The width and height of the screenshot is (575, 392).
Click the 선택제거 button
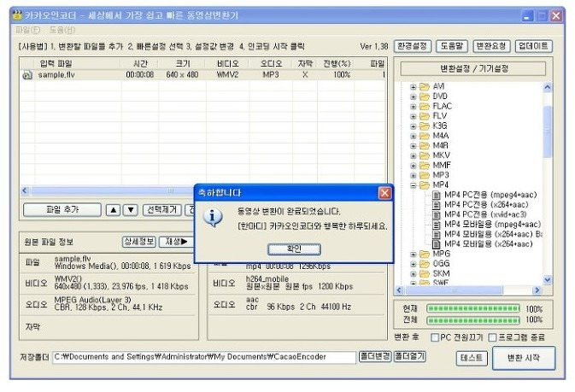(161, 210)
